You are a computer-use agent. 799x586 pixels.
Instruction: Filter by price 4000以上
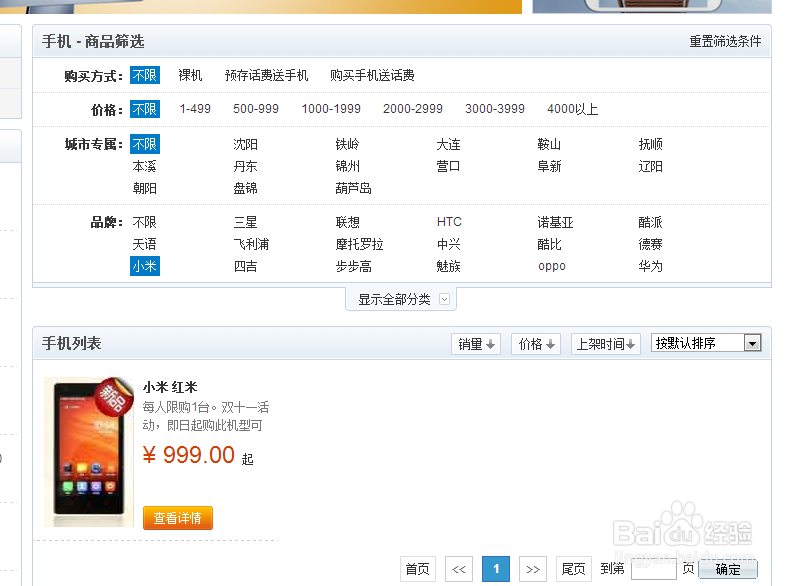click(x=572, y=109)
